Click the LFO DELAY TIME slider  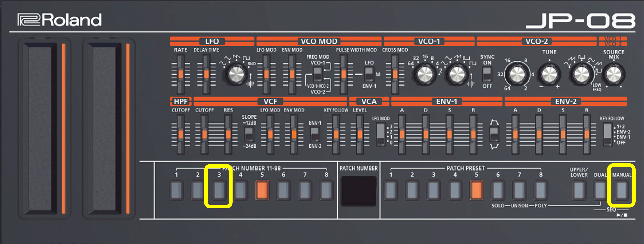[x=206, y=74]
